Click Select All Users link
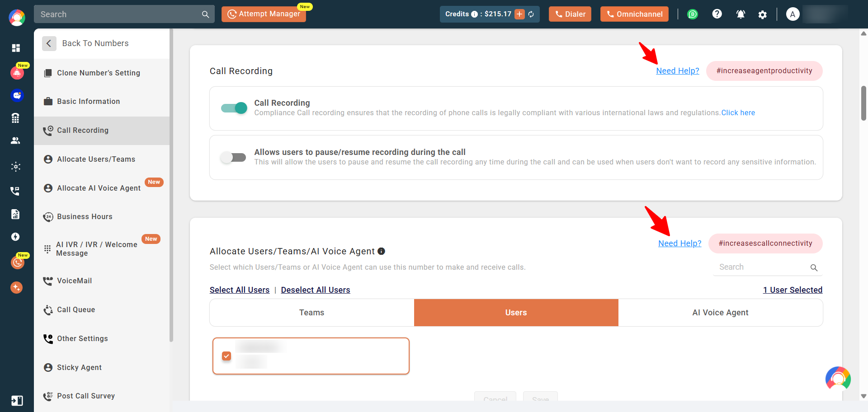This screenshot has width=868, height=412. [x=240, y=290]
